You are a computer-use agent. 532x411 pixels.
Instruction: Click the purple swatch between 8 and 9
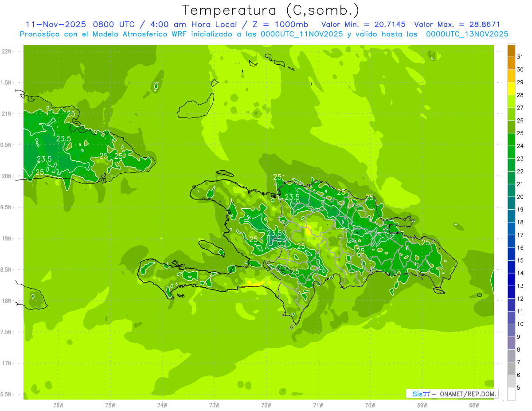(511, 343)
